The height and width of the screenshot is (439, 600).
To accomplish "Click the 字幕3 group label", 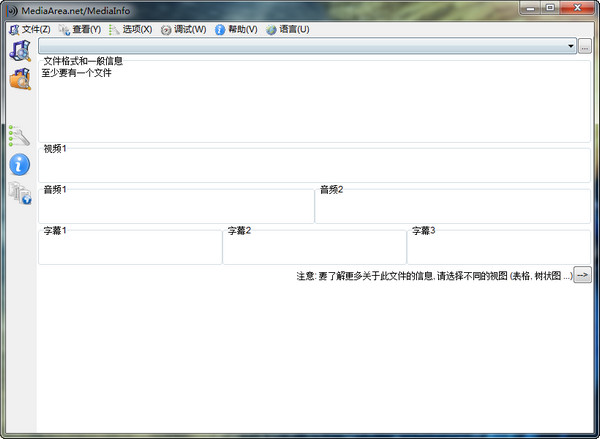I will 424,230.
